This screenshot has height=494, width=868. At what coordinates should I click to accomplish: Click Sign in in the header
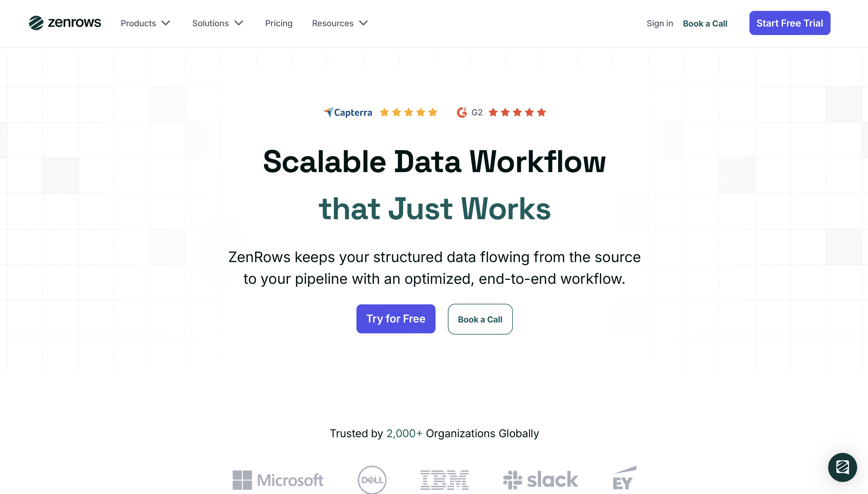point(659,23)
